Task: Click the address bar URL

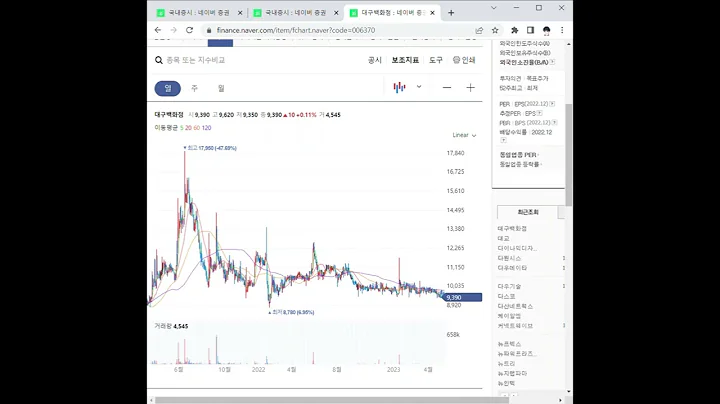Action: (x=296, y=30)
